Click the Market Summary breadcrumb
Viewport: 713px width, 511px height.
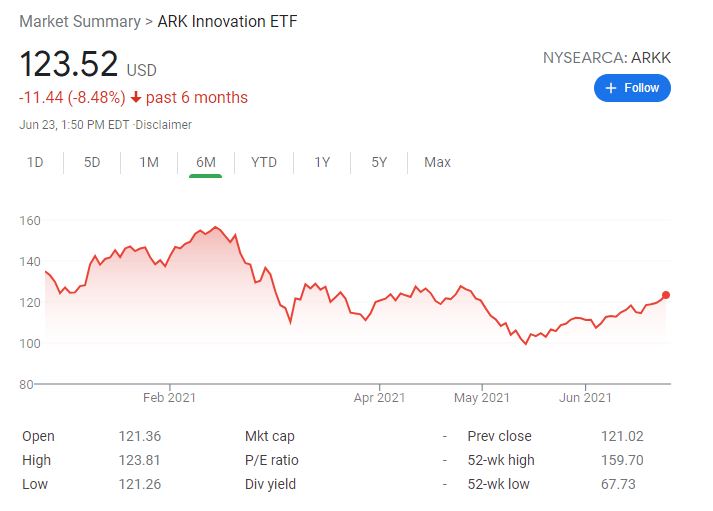click(79, 21)
